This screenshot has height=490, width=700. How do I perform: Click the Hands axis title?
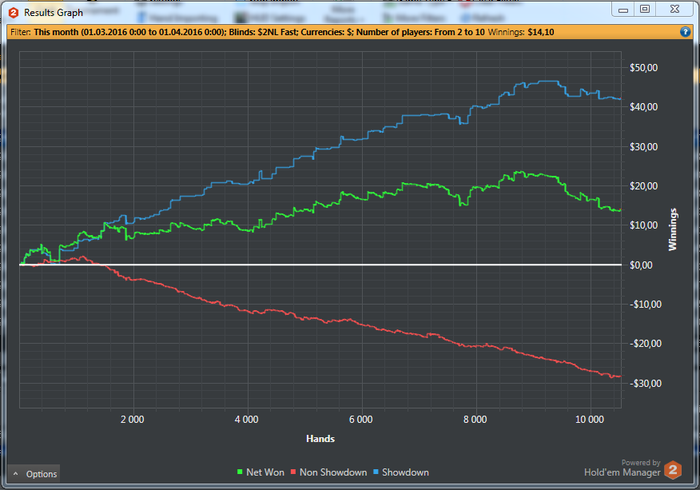(321, 439)
